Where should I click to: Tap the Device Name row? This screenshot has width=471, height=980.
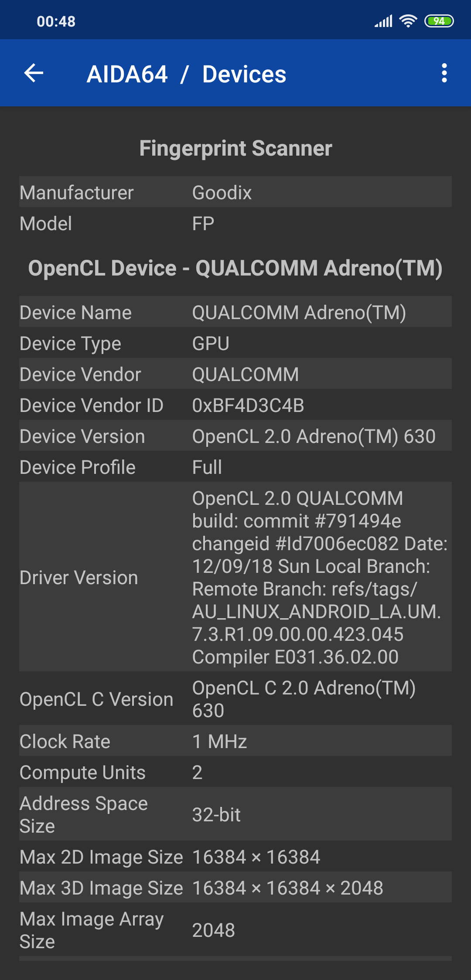pos(235,312)
